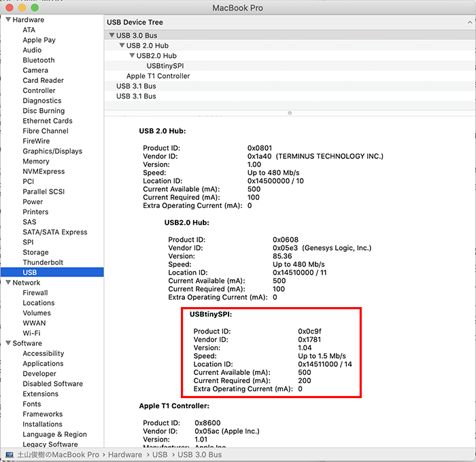This screenshot has height=462, width=476.
Task: Open SATA/SATA Express info
Action: coord(55,232)
